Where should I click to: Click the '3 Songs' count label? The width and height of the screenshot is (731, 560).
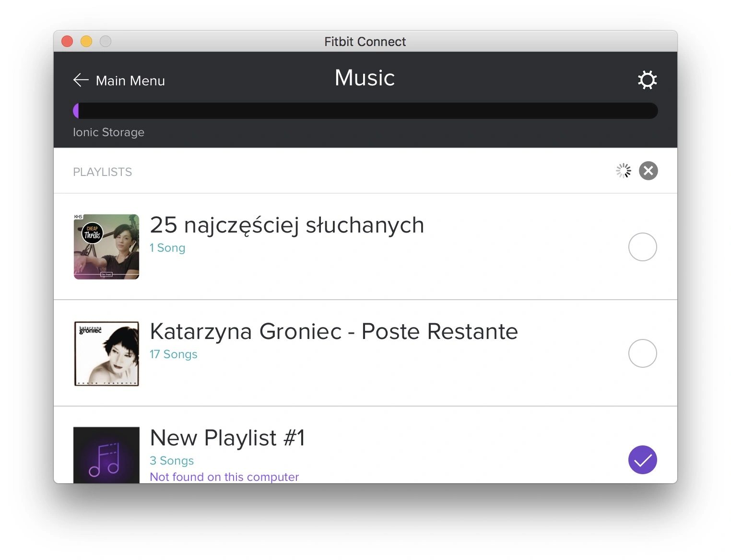click(x=172, y=461)
